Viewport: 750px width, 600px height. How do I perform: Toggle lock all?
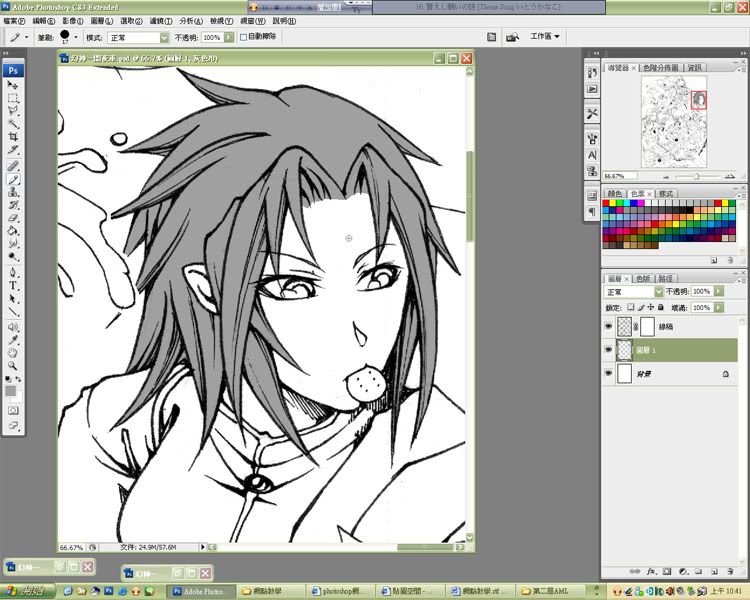(661, 307)
